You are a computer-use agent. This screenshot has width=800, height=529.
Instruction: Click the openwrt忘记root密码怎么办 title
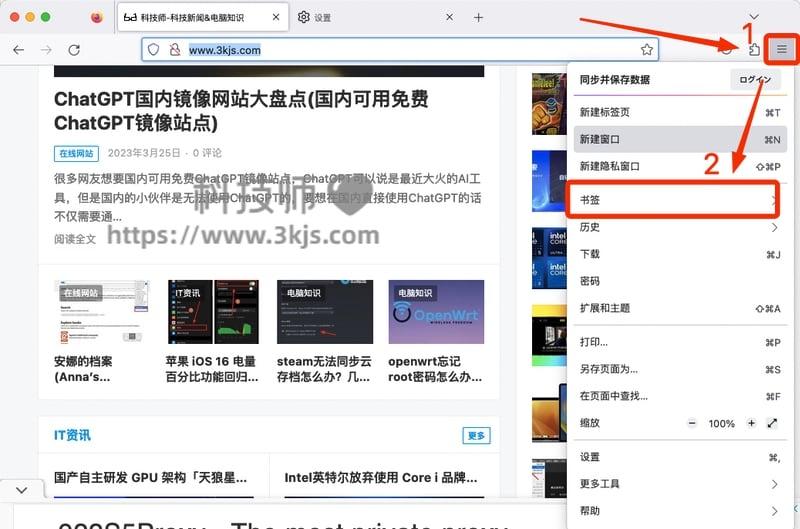point(435,369)
